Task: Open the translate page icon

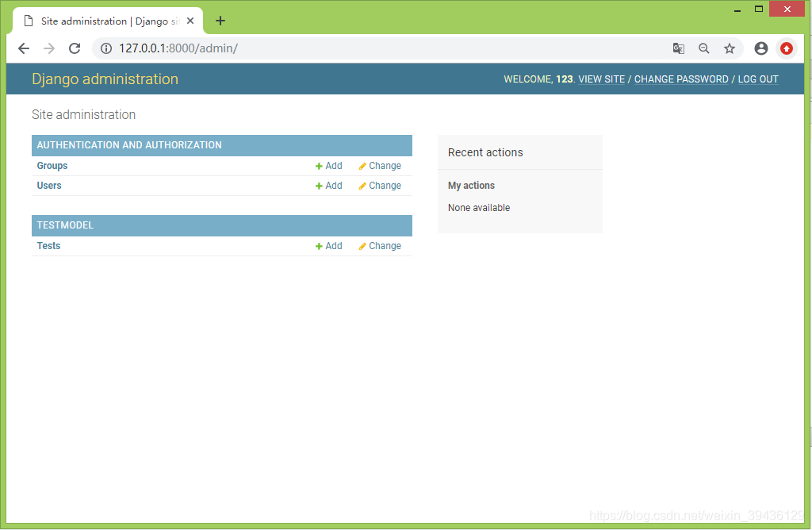Action: pos(679,48)
